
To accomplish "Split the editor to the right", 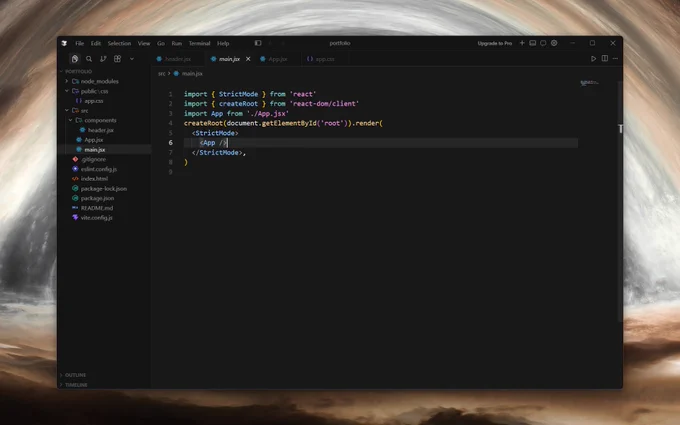I will pos(605,59).
